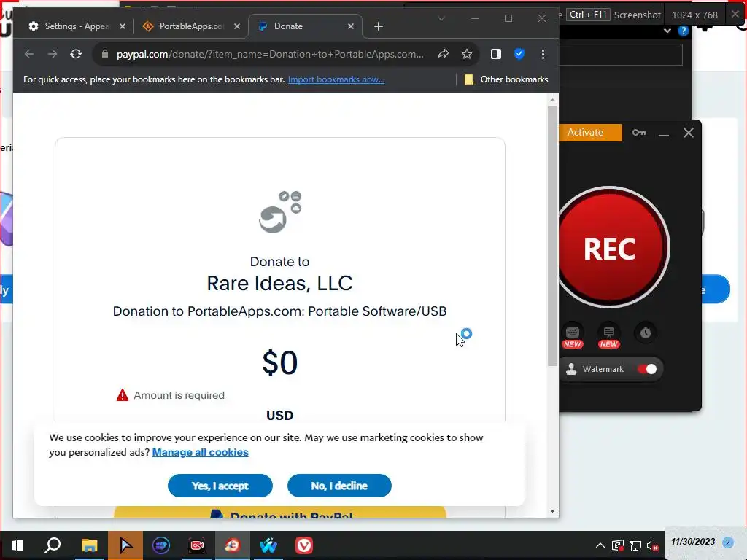Click the Import bookmarks now link
Screen dimensions: 747x560
pos(336,79)
